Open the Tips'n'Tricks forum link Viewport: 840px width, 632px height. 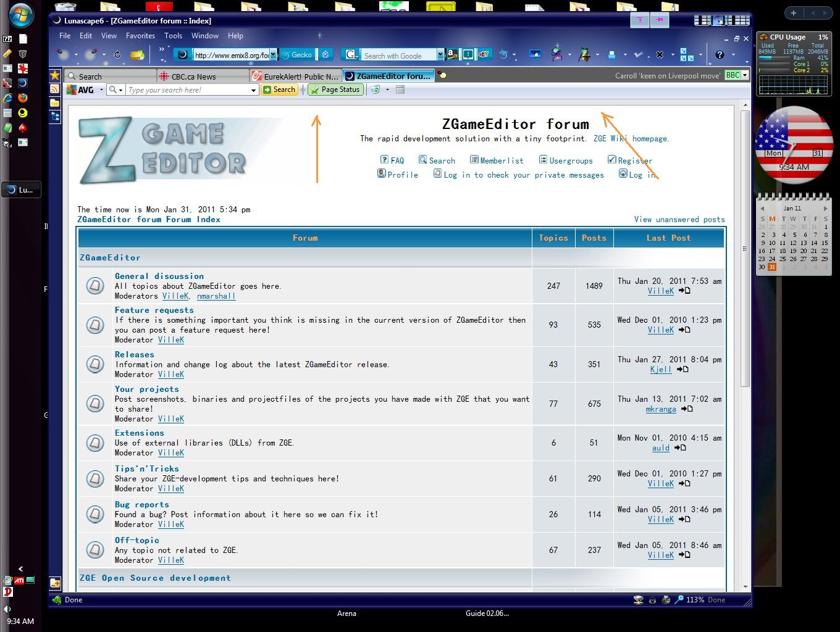(x=147, y=469)
